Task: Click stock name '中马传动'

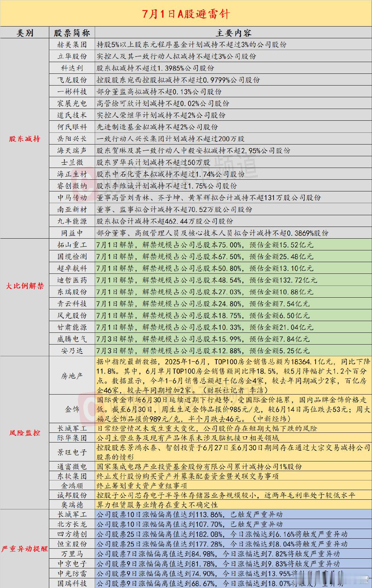Action: (x=72, y=197)
